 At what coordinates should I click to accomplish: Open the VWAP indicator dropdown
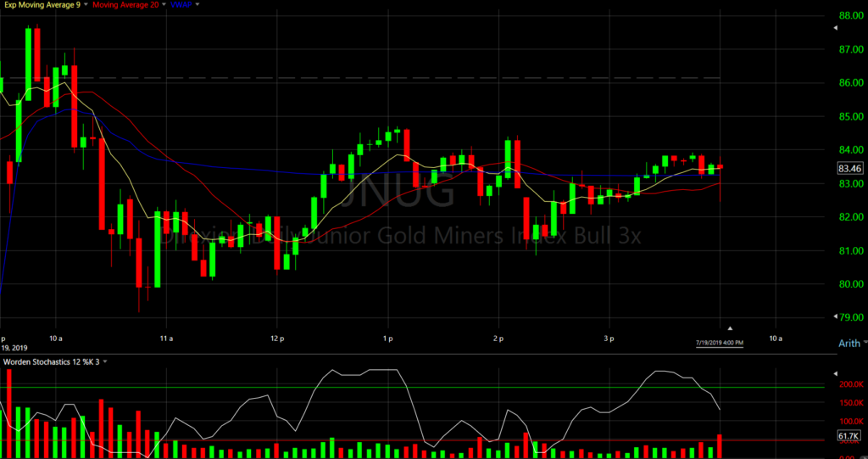click(x=198, y=4)
